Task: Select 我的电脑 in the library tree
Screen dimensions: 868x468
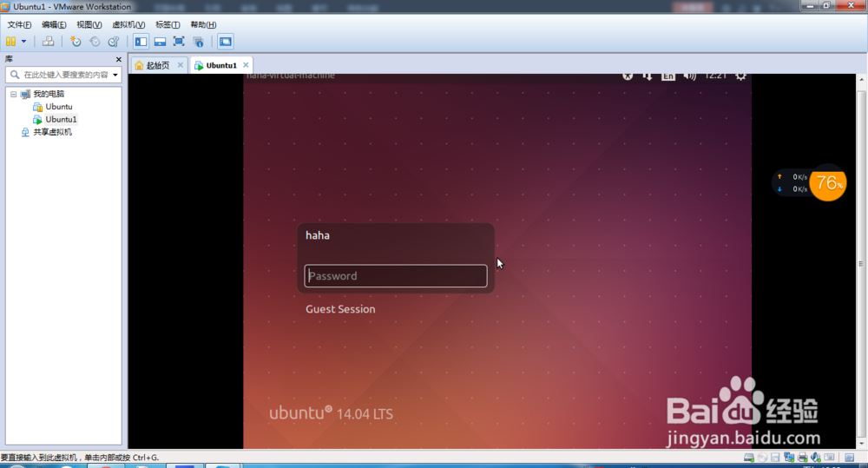Action: (49, 94)
